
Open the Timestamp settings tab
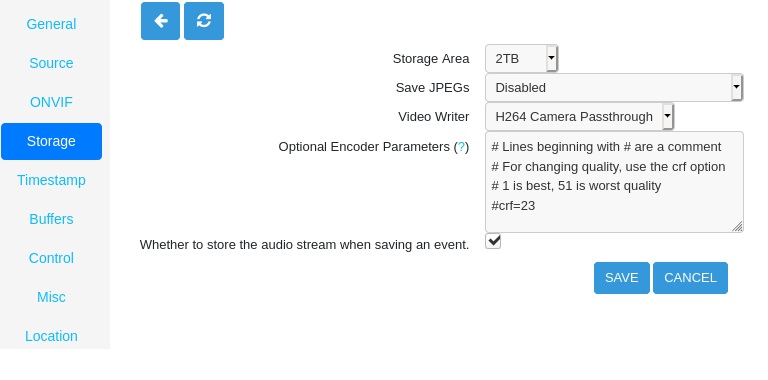(x=51, y=180)
